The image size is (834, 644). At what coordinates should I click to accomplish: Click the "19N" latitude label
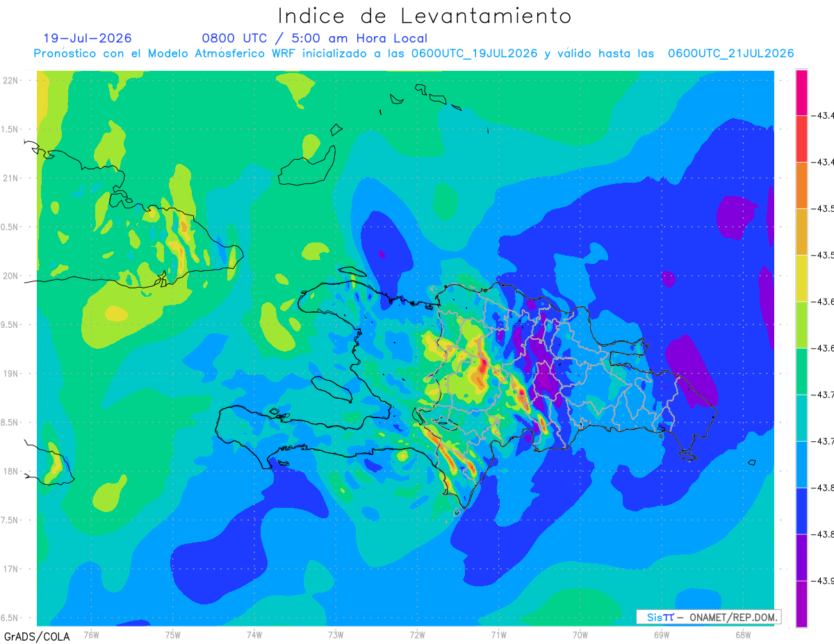pyautogui.click(x=12, y=374)
